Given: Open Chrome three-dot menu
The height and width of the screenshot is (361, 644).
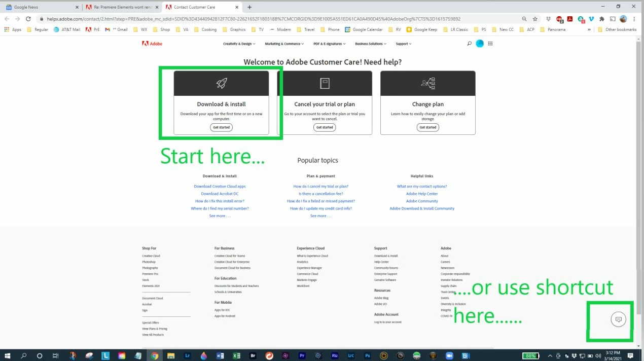Looking at the screenshot, I should pos(635,19).
